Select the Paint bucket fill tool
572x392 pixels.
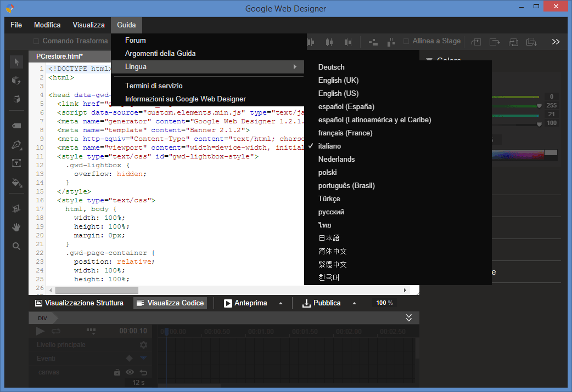(16, 182)
